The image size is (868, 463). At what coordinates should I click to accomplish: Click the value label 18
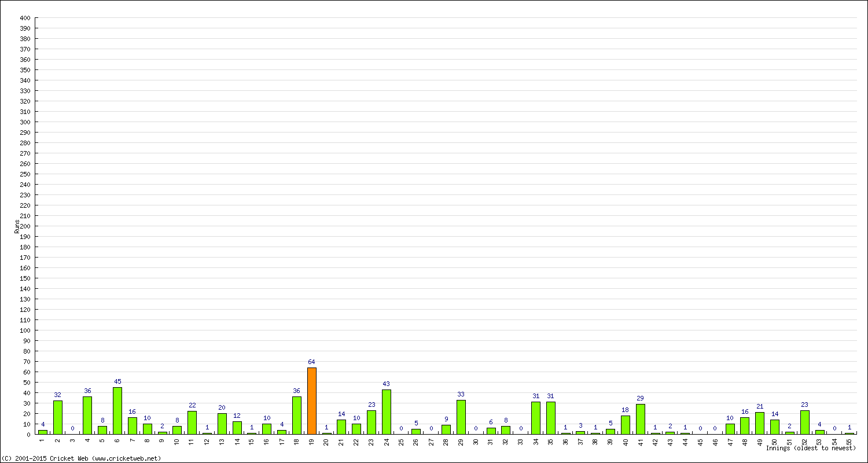coord(626,410)
